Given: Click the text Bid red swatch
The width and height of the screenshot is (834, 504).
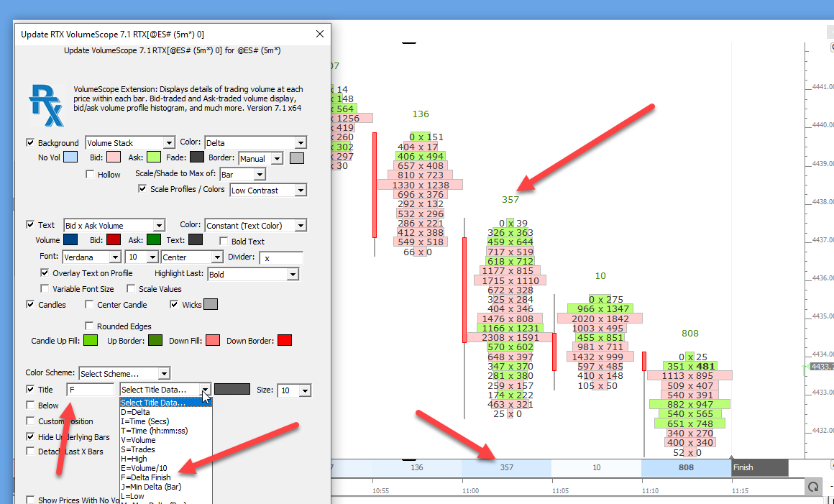Looking at the screenshot, I should 114,239.
